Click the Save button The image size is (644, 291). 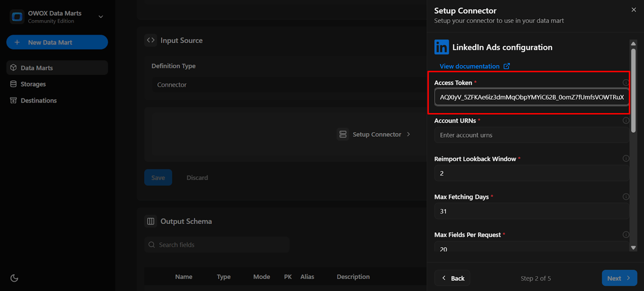(158, 178)
